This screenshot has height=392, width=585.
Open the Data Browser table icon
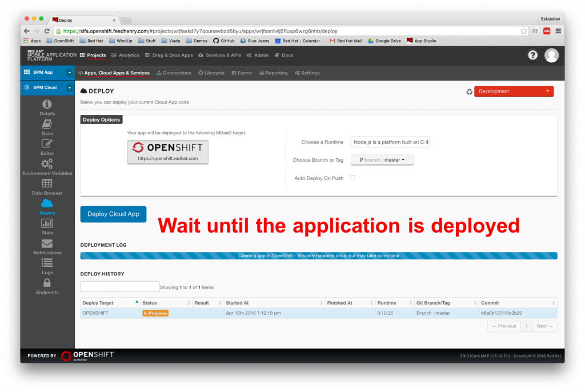pyautogui.click(x=47, y=183)
